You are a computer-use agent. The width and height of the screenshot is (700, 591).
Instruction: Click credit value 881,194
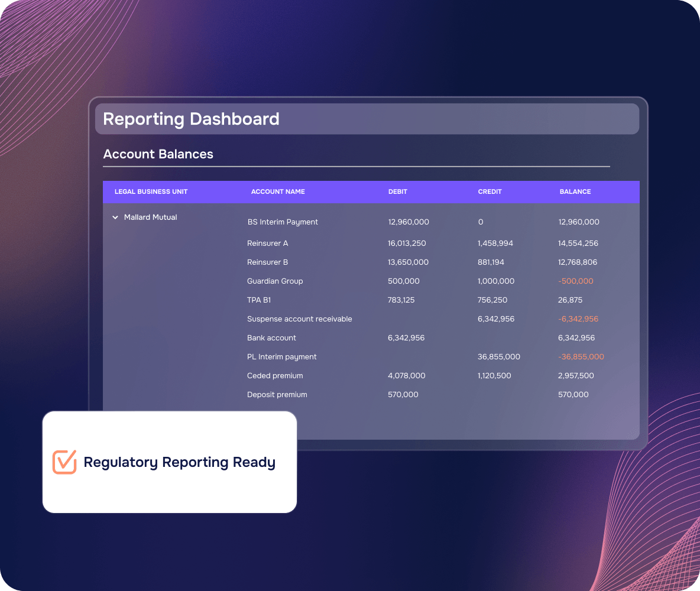[x=491, y=262]
